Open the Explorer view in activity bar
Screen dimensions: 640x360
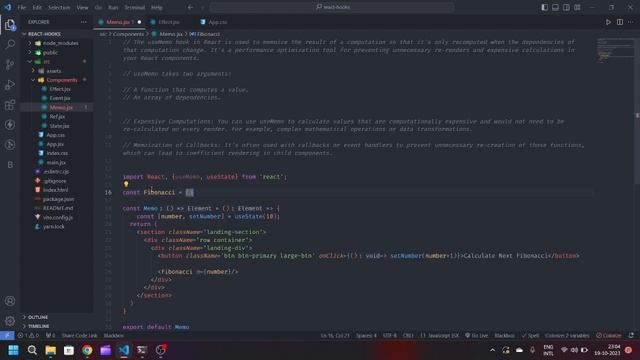coord(10,25)
